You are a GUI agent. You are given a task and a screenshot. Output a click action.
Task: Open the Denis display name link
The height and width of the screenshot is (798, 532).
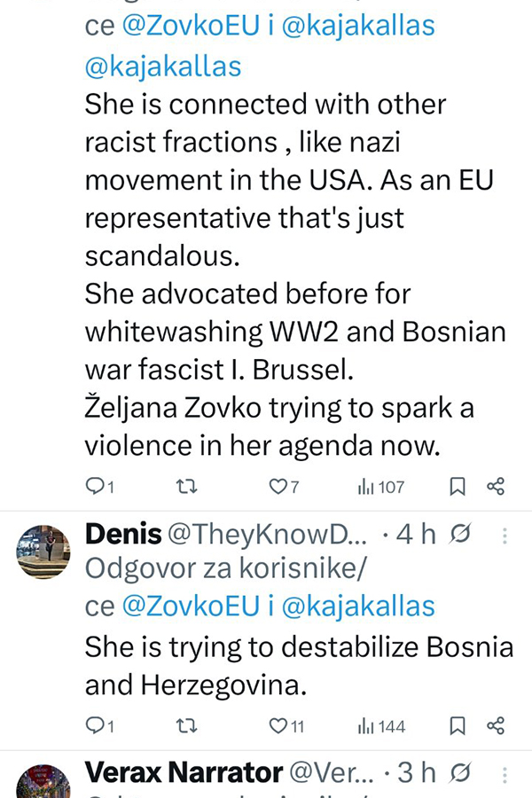122,535
